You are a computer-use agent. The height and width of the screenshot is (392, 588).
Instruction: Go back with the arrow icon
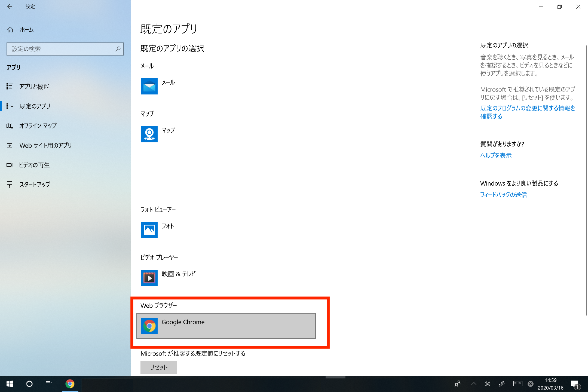pos(10,7)
